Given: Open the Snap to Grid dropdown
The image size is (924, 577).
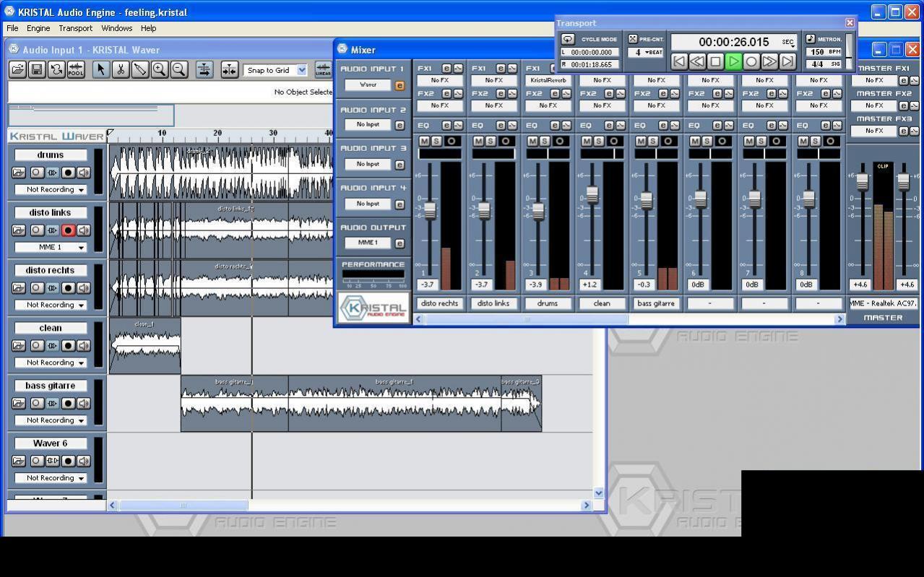Looking at the screenshot, I should pyautogui.click(x=302, y=70).
